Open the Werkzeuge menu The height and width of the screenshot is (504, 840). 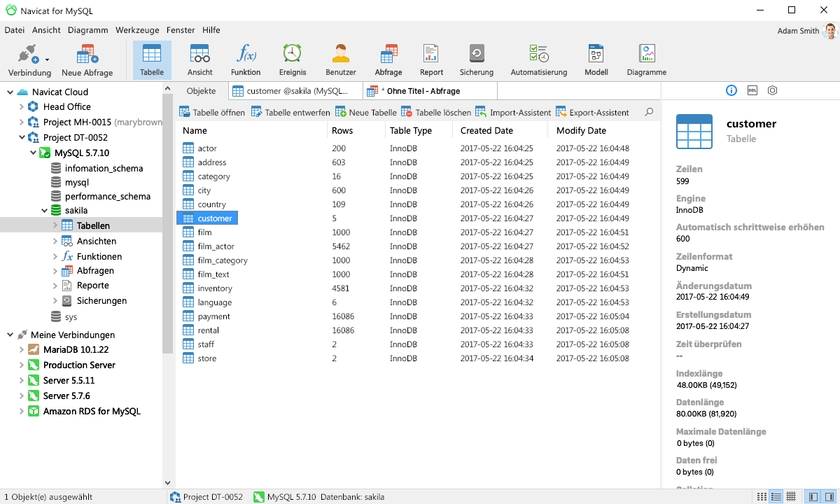coord(138,30)
